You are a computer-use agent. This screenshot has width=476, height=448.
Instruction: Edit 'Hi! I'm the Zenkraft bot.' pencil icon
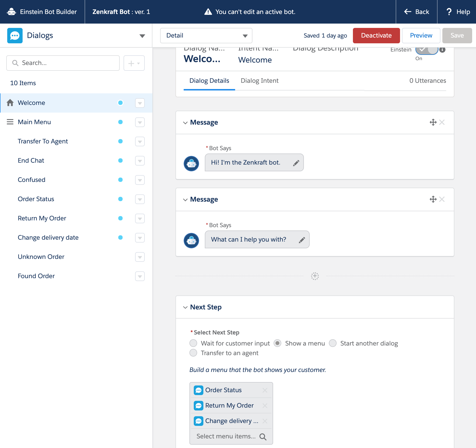click(296, 163)
